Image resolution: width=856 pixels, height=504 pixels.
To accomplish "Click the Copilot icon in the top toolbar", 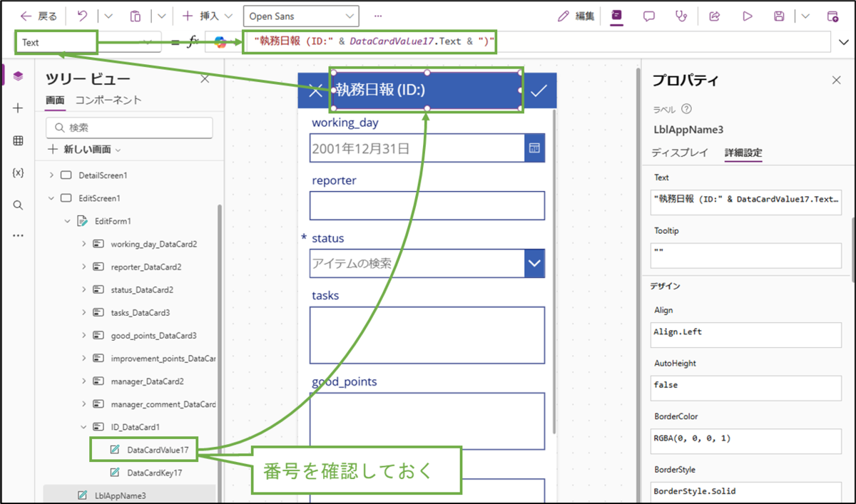I will pos(616,16).
